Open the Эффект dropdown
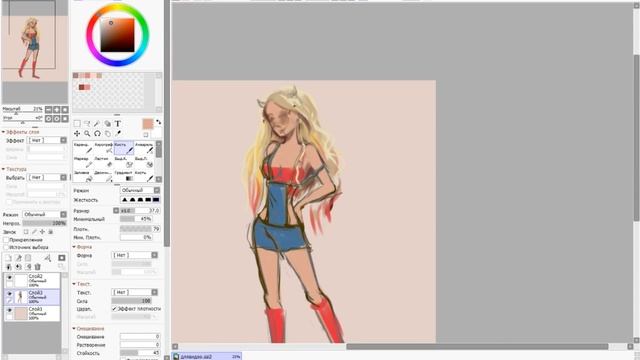 click(47, 140)
